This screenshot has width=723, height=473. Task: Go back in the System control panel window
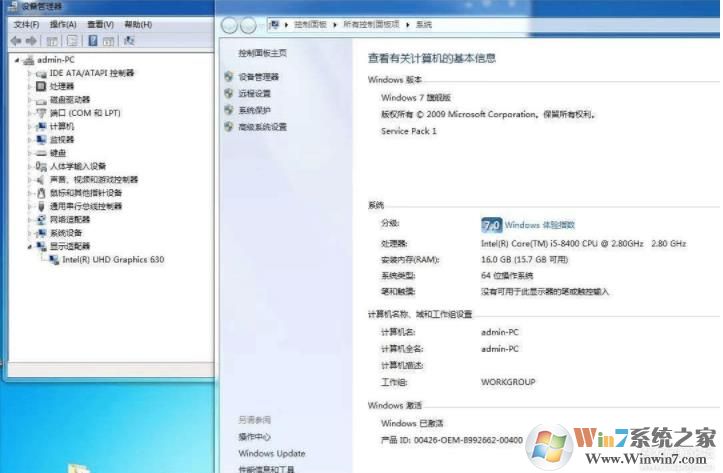[x=229, y=25]
